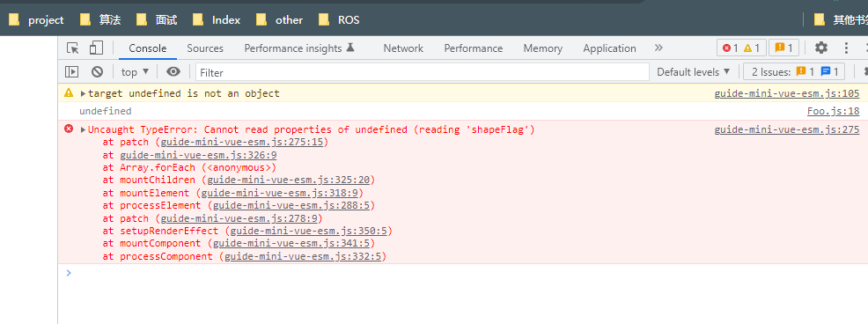Viewport: 868px width, 324px height.
Task: Open mountElement link guide-mini-vue-esm.js:318:9
Action: click(x=280, y=193)
